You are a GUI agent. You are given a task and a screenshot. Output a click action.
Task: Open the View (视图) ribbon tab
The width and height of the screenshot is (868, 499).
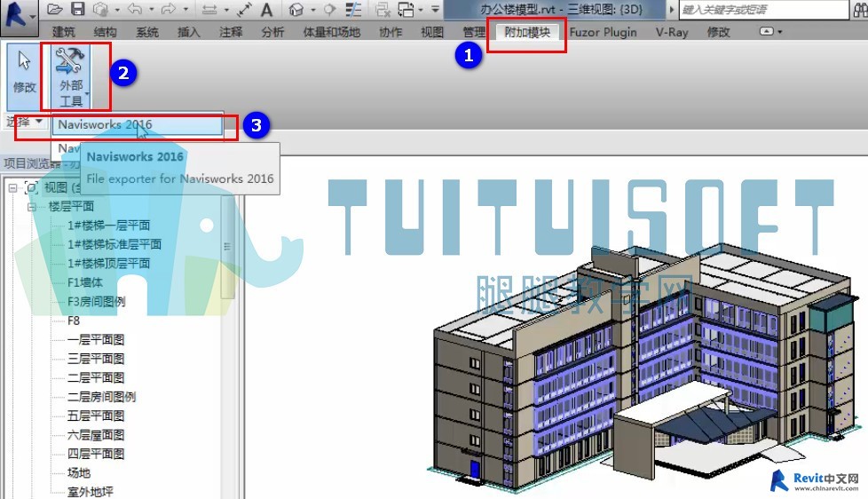(432, 32)
